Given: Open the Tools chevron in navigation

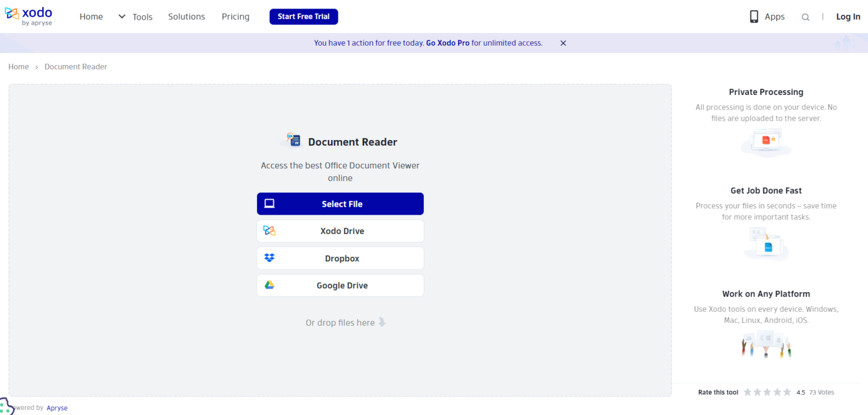Looking at the screenshot, I should 121,16.
